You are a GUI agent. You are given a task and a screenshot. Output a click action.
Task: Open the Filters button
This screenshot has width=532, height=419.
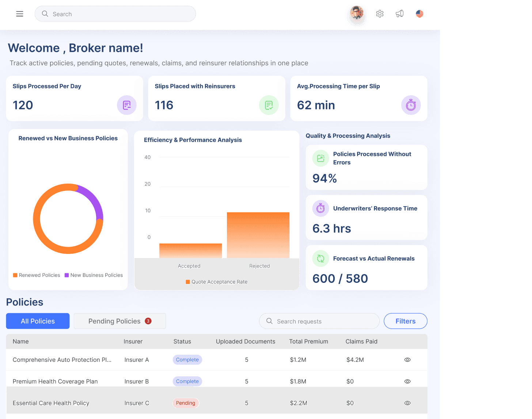point(406,321)
